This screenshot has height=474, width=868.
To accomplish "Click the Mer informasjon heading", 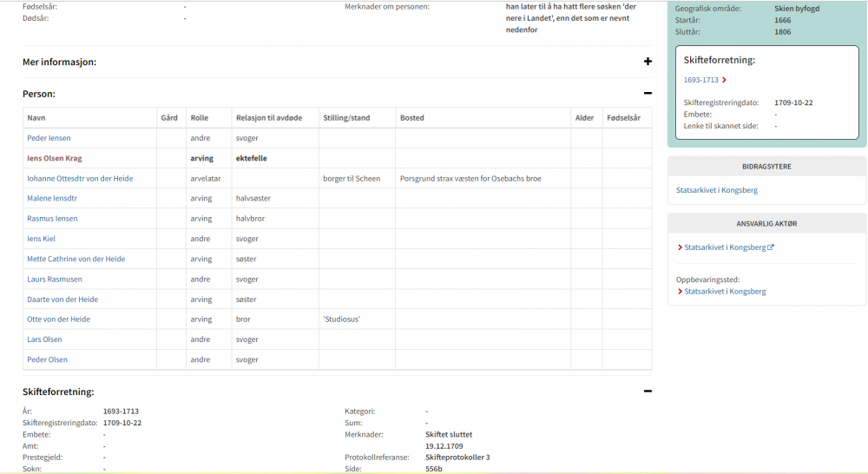I will 59,62.
